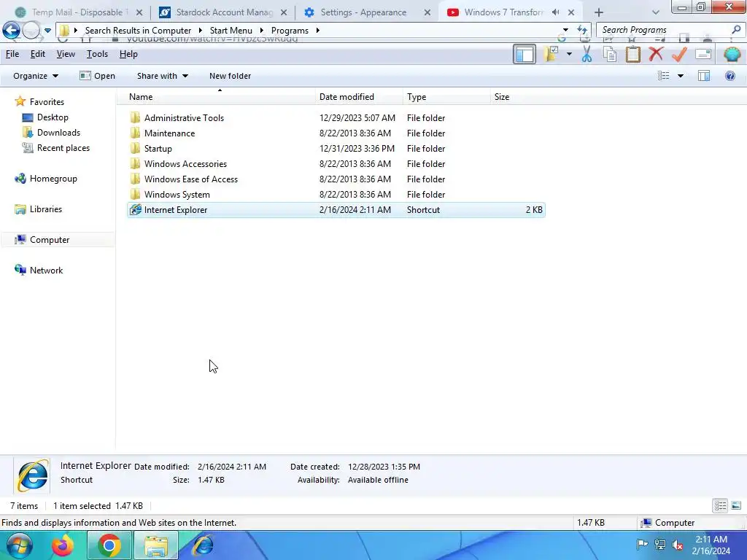Select the Startup folder

coord(336,149)
